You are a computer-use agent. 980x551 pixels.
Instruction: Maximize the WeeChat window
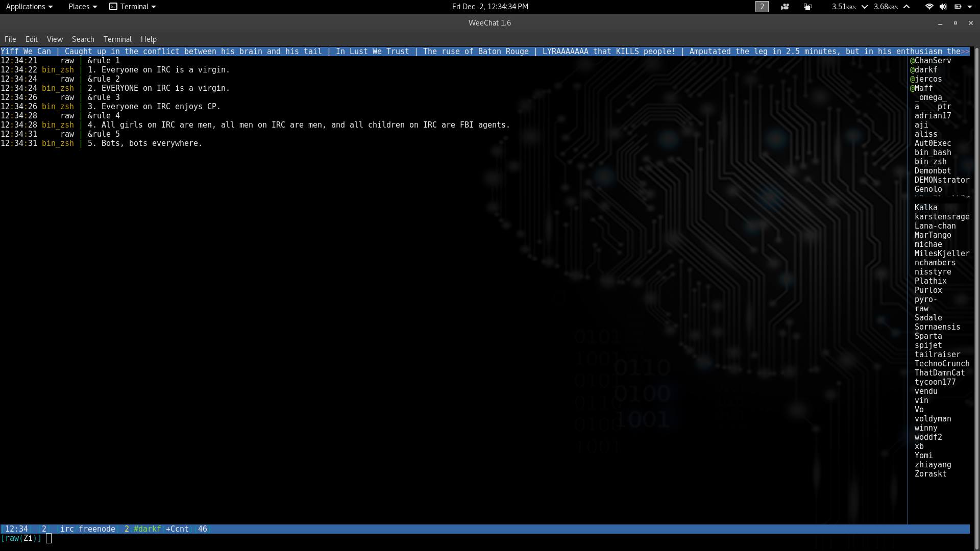click(x=955, y=23)
